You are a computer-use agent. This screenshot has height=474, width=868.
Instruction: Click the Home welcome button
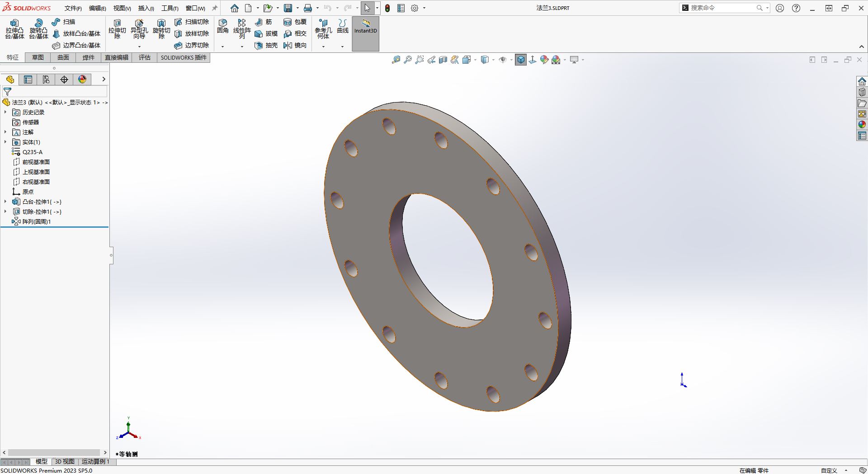click(x=234, y=8)
